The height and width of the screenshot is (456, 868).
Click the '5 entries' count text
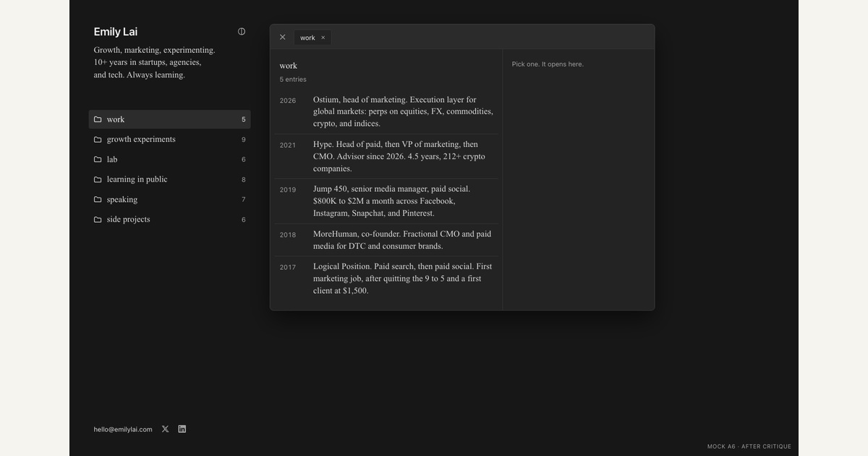tap(293, 80)
